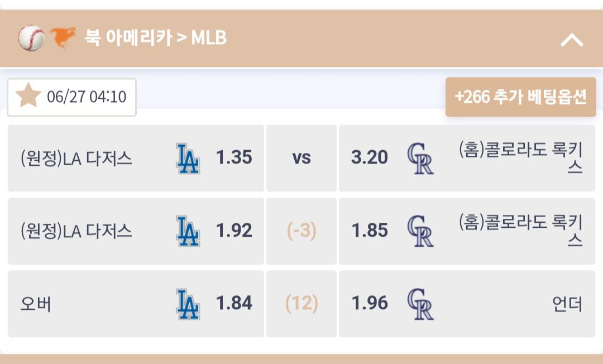Pick 콜로라도 로키스 handicap odds 1.85
Screen dimensions: 603x364
467,231
